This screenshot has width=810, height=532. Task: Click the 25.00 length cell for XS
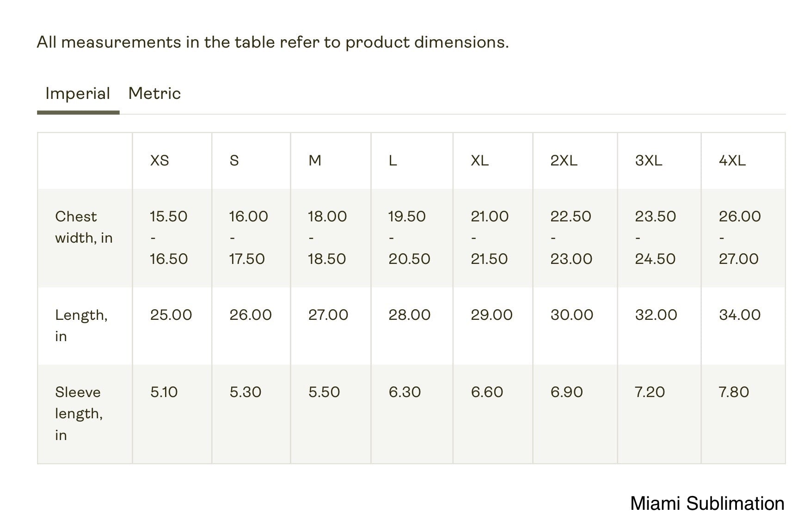click(171, 315)
